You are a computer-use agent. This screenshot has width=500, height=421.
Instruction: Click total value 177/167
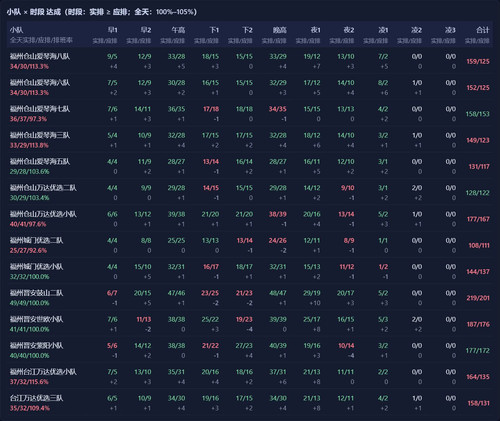478,219
